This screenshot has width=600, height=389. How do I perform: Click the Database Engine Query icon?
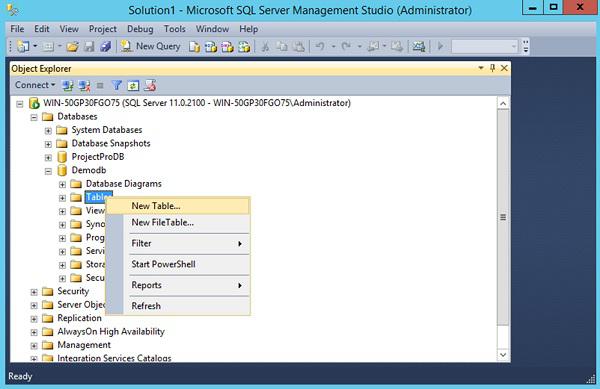(x=194, y=47)
